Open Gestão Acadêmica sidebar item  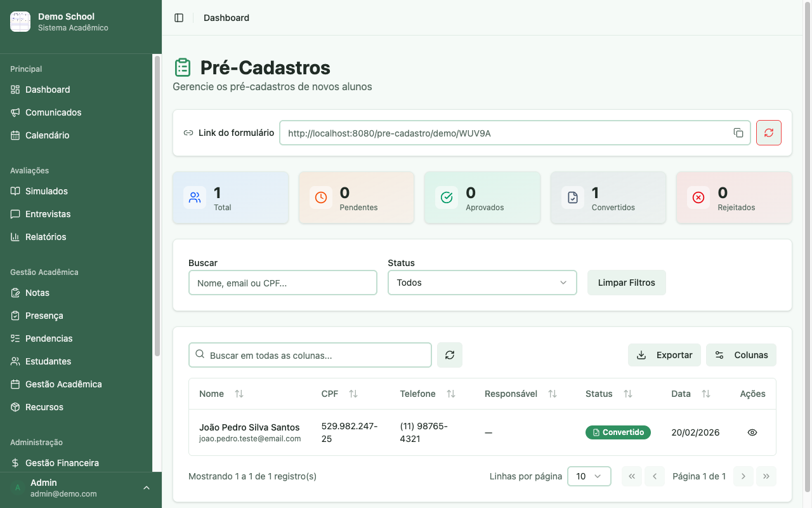[x=76, y=384]
